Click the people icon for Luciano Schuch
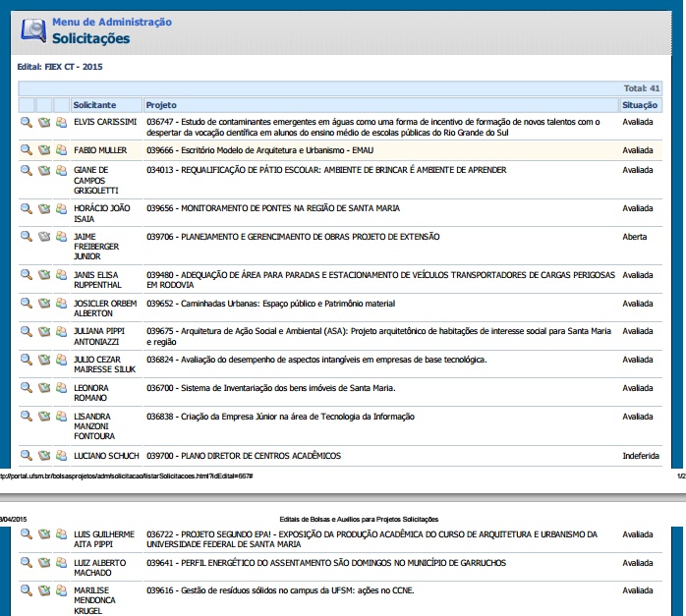Image resolution: width=686 pixels, height=616 pixels. pyautogui.click(x=61, y=456)
